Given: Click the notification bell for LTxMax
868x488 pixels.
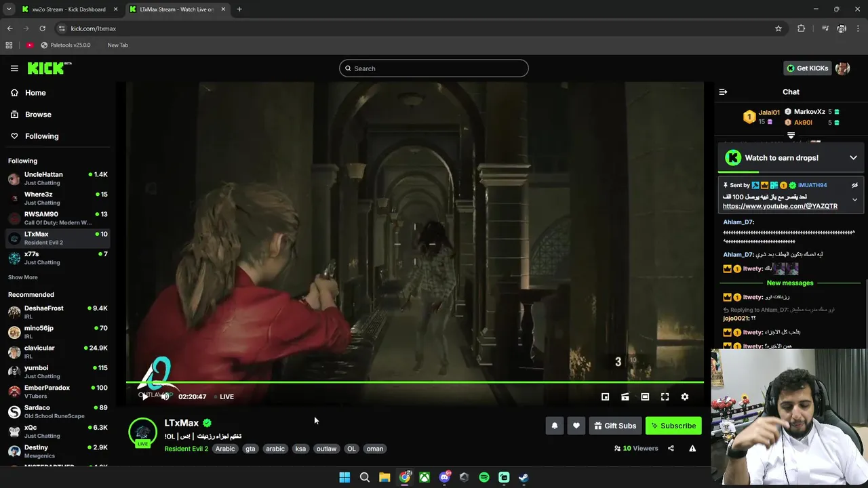Looking at the screenshot, I should pyautogui.click(x=555, y=426).
